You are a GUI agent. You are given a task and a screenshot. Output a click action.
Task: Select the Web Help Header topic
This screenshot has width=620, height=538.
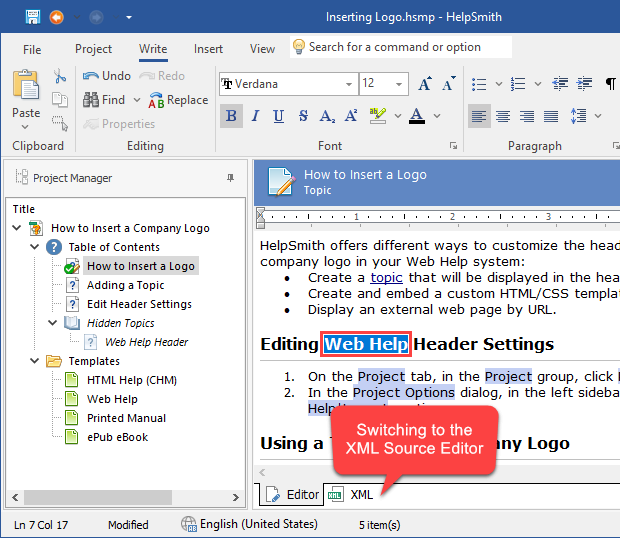click(x=146, y=342)
